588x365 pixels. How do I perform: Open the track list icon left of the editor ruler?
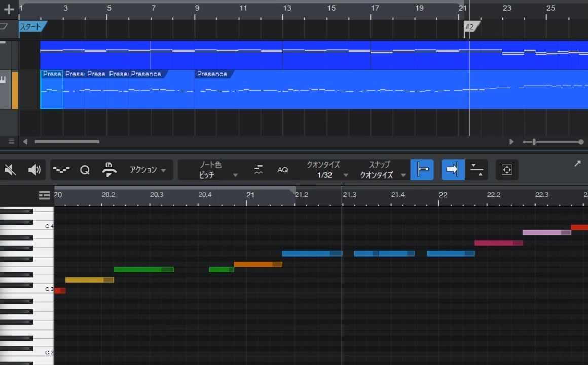(44, 195)
